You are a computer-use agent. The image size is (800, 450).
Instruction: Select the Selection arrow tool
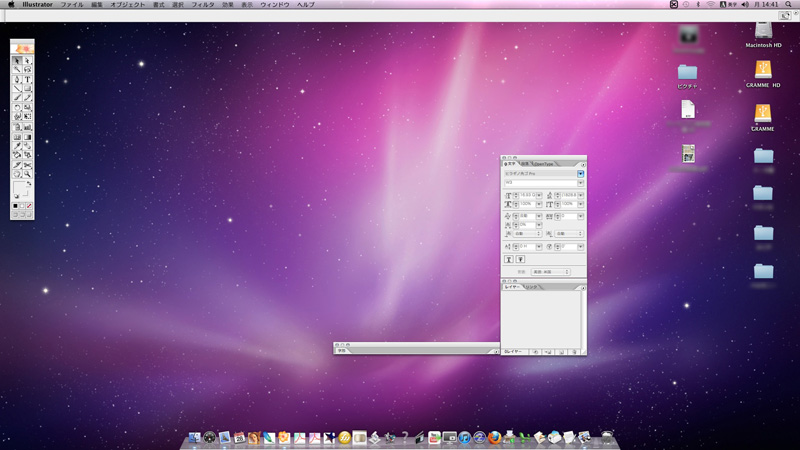[x=17, y=61]
